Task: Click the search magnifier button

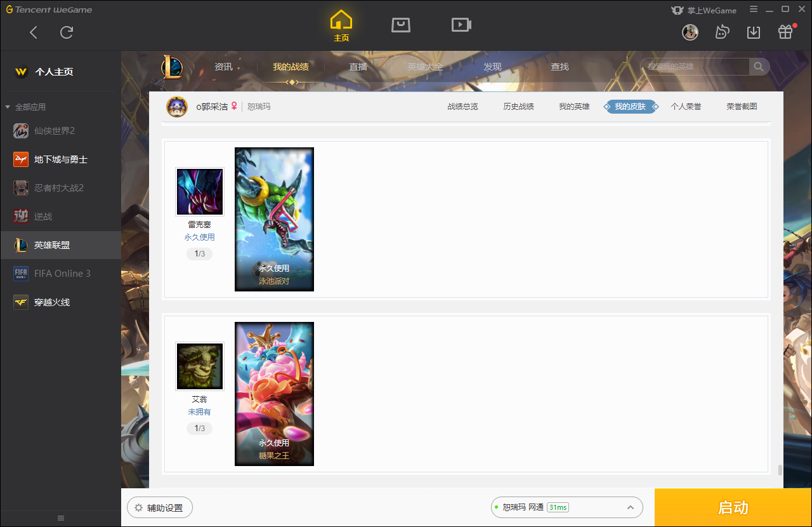Action: (x=759, y=67)
